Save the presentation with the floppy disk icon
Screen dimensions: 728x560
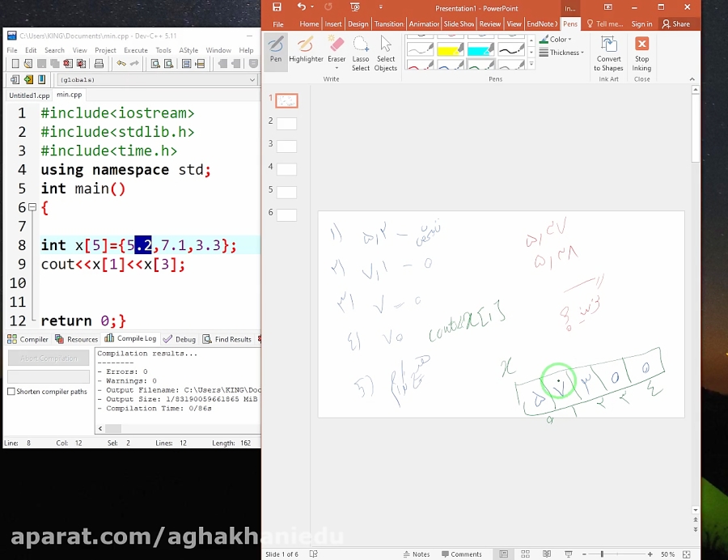[x=277, y=7]
